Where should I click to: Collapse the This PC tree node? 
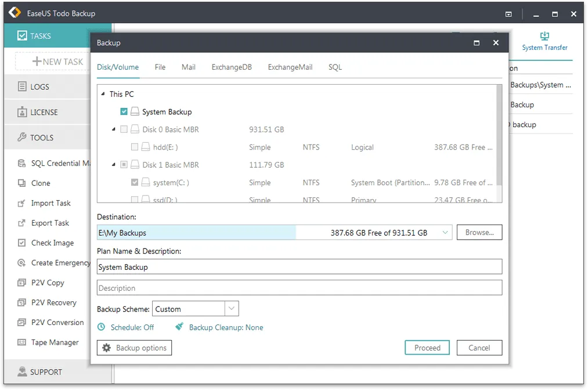pos(103,94)
